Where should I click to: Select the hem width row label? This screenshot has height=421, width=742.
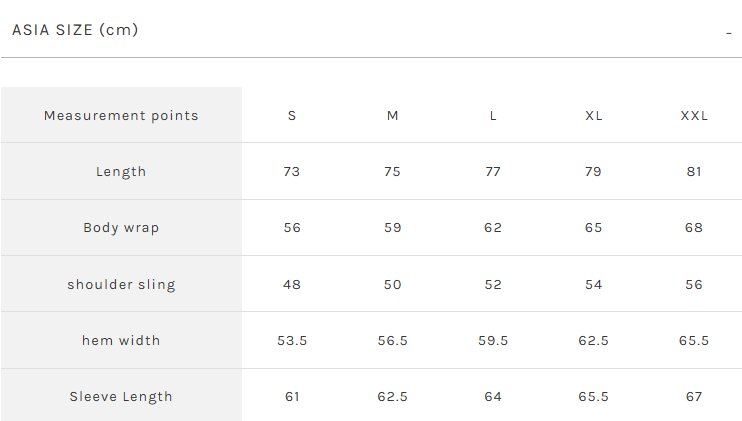coord(121,341)
